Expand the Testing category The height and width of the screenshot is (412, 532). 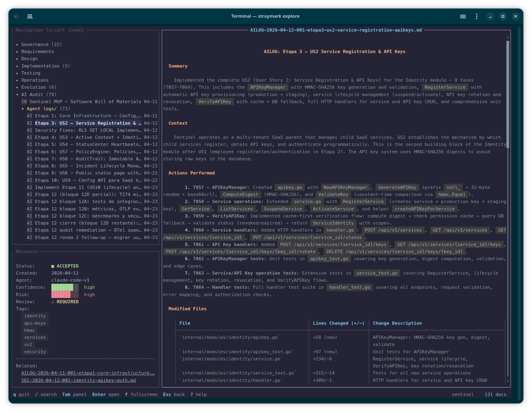28,73
